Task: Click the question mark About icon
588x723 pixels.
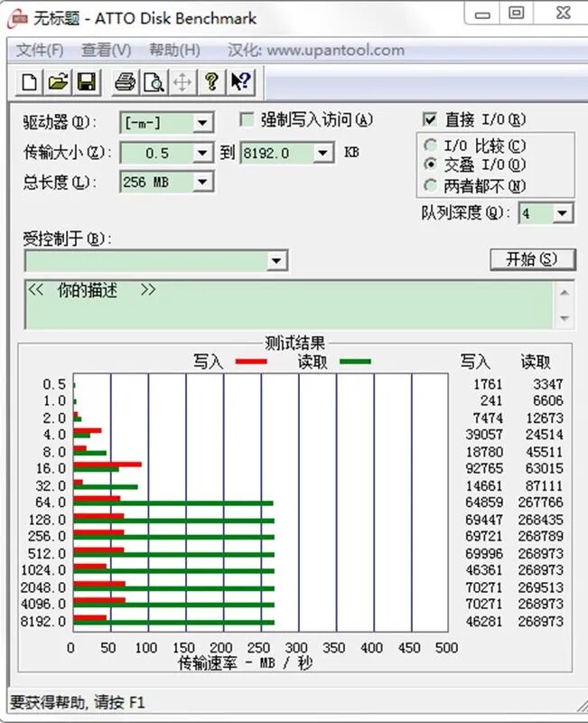Action: tap(211, 82)
